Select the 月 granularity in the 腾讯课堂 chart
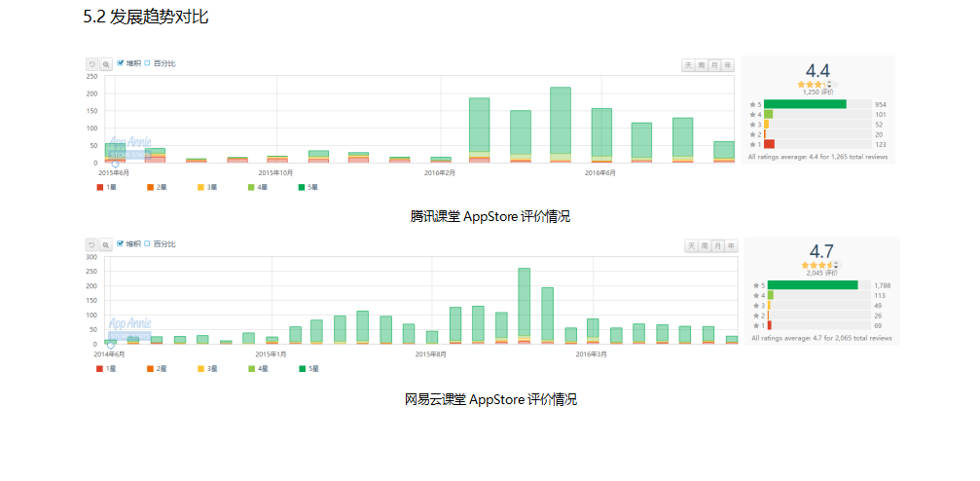The height and width of the screenshot is (481, 980). click(715, 65)
